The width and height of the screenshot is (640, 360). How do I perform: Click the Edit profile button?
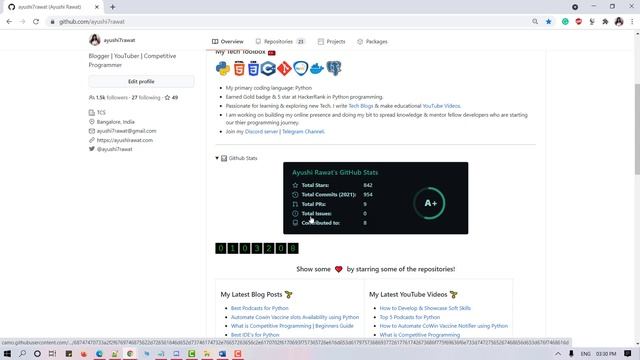coord(141,82)
